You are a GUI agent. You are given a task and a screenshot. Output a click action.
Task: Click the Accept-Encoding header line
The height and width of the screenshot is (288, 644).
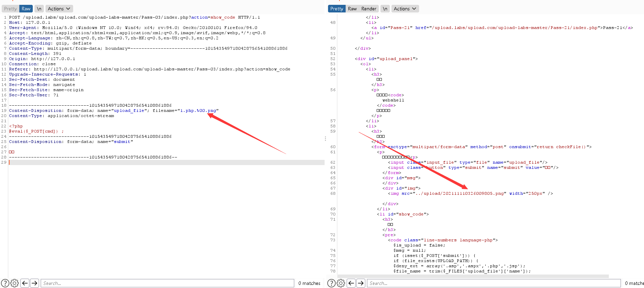(50, 43)
